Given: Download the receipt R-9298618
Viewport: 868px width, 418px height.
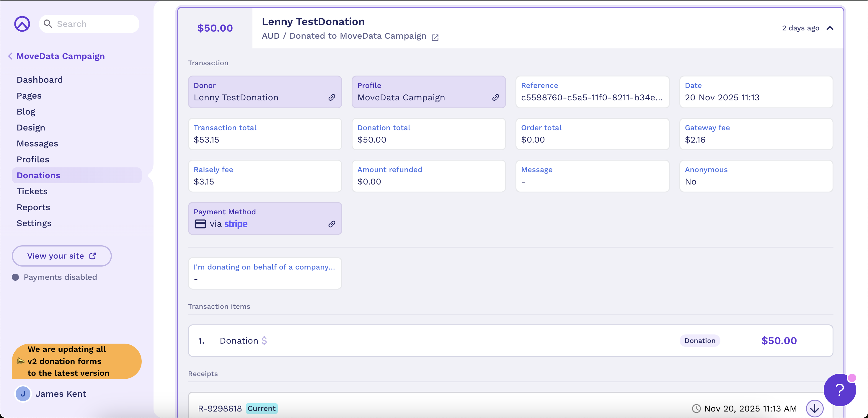Looking at the screenshot, I should click(x=815, y=408).
